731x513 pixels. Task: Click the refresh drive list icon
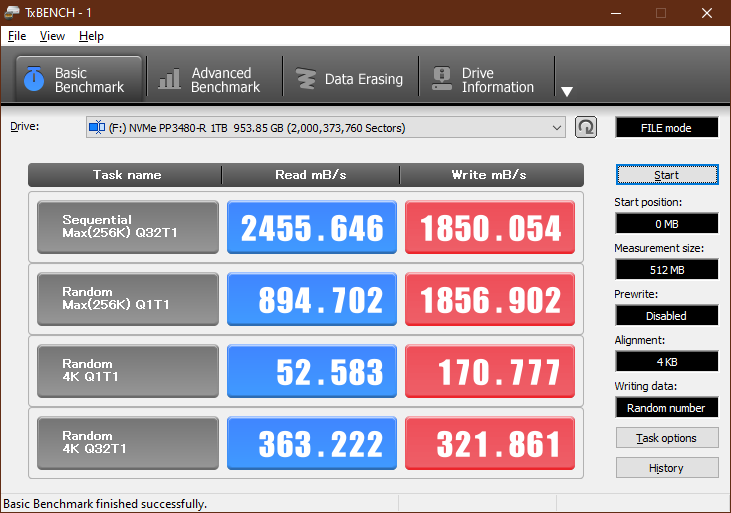click(x=586, y=127)
